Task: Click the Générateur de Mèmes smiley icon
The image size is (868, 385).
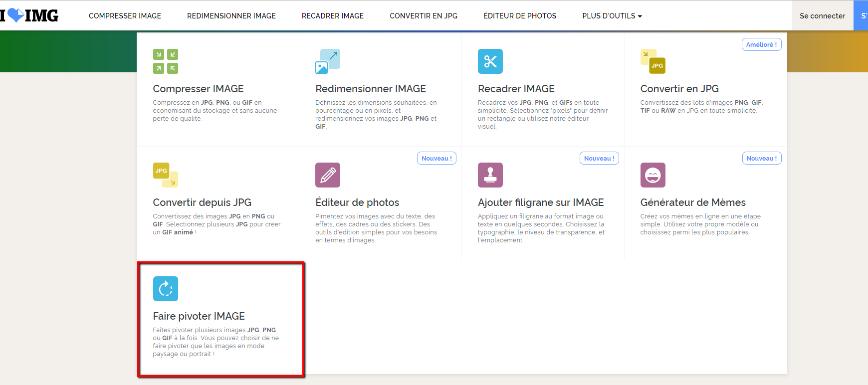Action: [652, 175]
